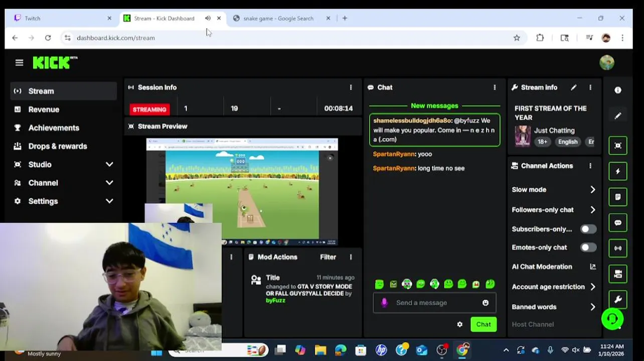Click pencil icon in right sidebar
Viewport: 644px width, 361px height.
pyautogui.click(x=618, y=116)
